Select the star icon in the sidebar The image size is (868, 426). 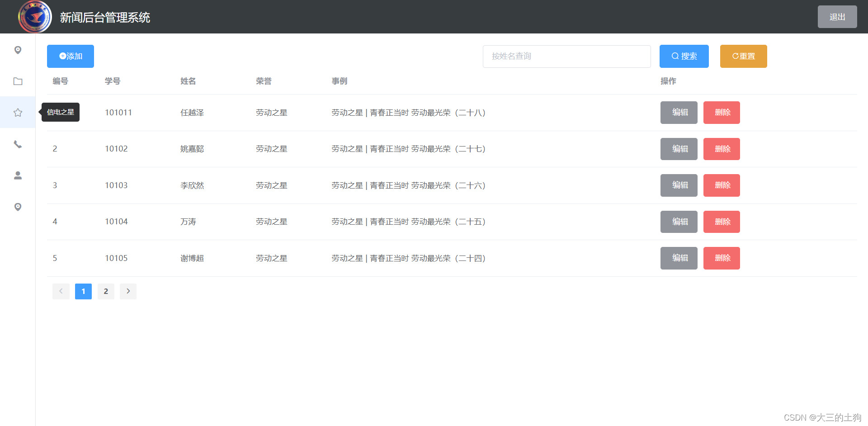(x=18, y=113)
